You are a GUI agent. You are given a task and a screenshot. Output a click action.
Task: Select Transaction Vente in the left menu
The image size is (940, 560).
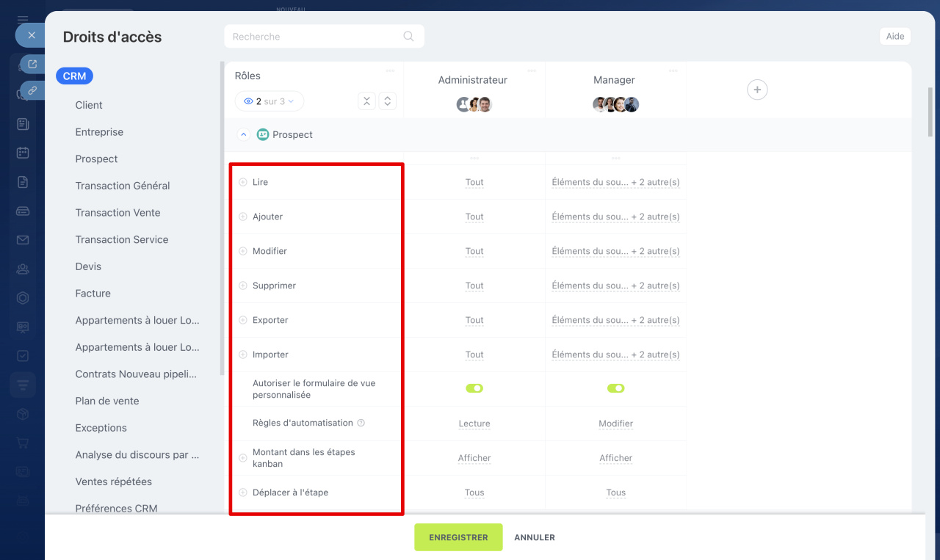[x=117, y=213]
